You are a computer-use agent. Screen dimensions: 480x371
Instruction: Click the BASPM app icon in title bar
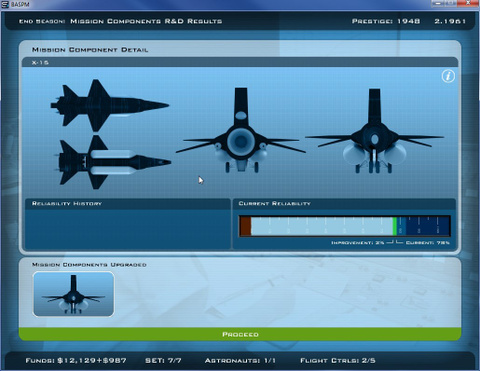tap(5, 4)
